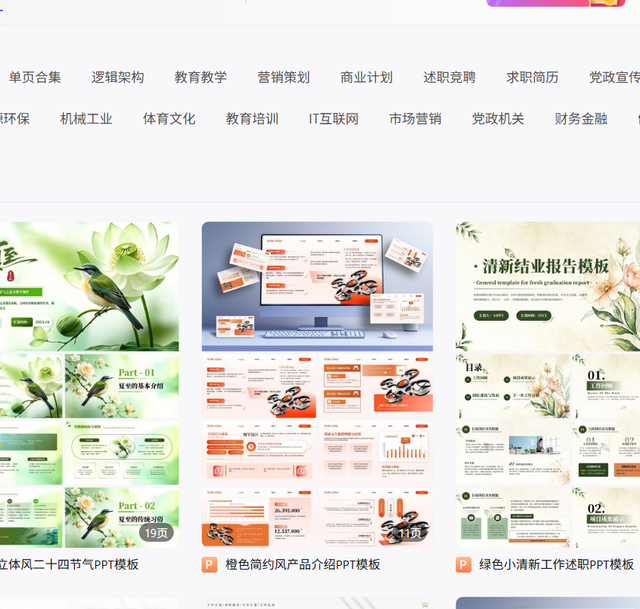
Task: Open the Part - 02 slide preview
Action: pyautogui.click(x=122, y=518)
